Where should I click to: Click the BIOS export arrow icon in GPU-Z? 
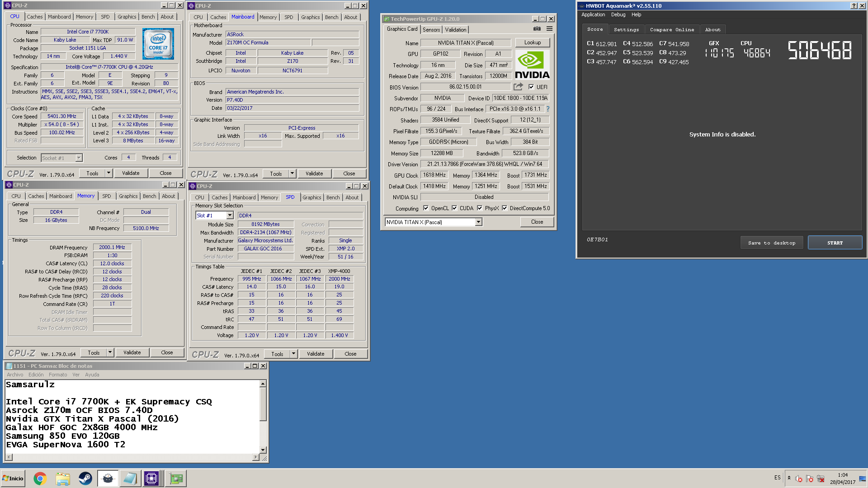[518, 86]
